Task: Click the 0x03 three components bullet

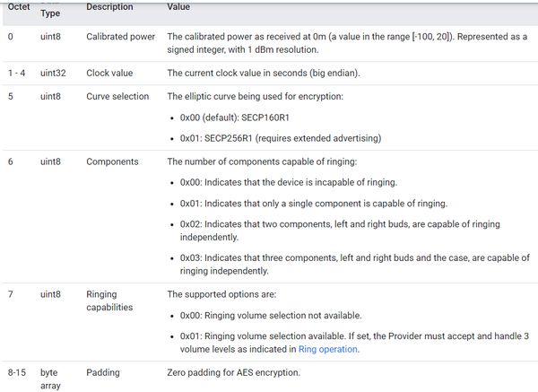Action: point(355,265)
